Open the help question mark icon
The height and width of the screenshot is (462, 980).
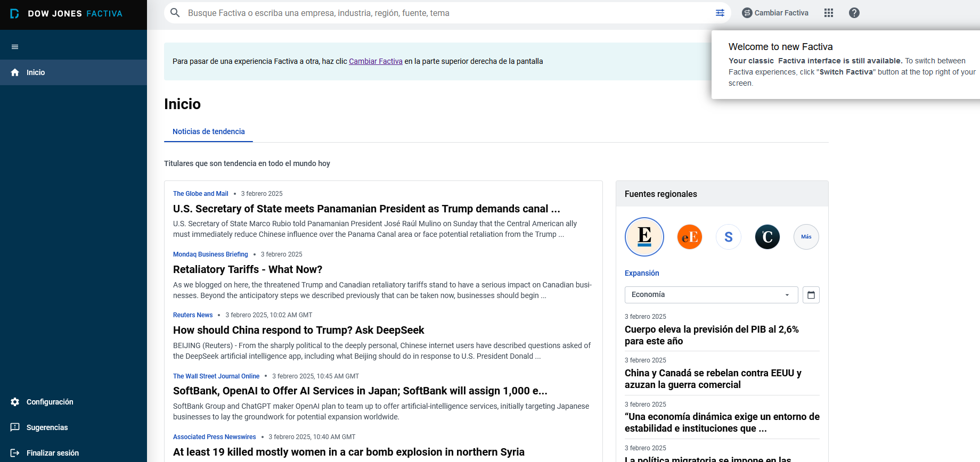pyautogui.click(x=854, y=13)
